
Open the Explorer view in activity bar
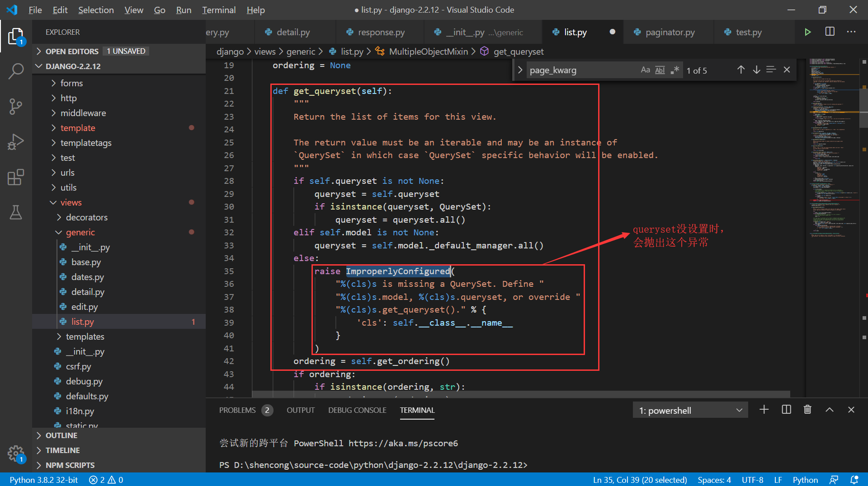click(16, 36)
